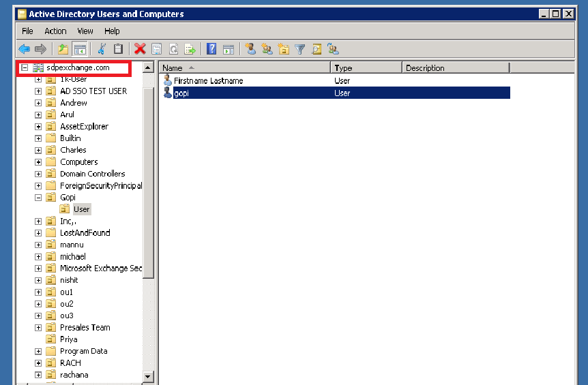Open the View menu
Image resolution: width=588 pixels, height=385 pixels.
[x=85, y=31]
